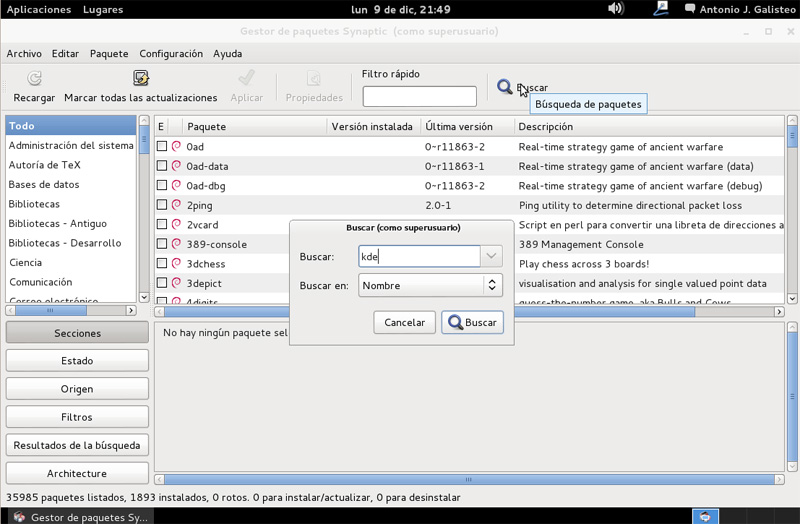This screenshot has height=524, width=800.
Task: Toggle the 0ad-dbg package checkbox
Action: (x=162, y=185)
